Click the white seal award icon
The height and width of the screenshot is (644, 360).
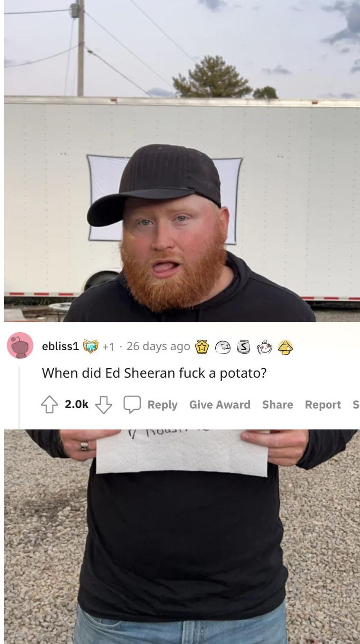tap(223, 347)
